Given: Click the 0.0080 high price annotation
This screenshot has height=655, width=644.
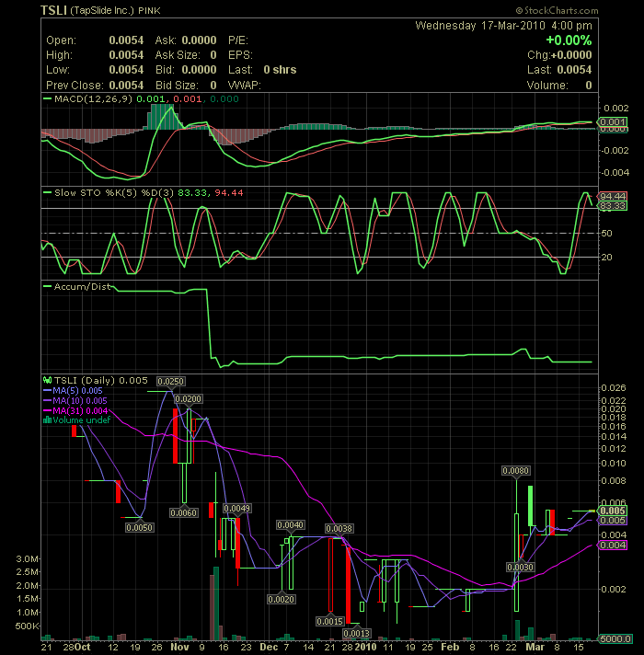Looking at the screenshot, I should (x=516, y=471).
